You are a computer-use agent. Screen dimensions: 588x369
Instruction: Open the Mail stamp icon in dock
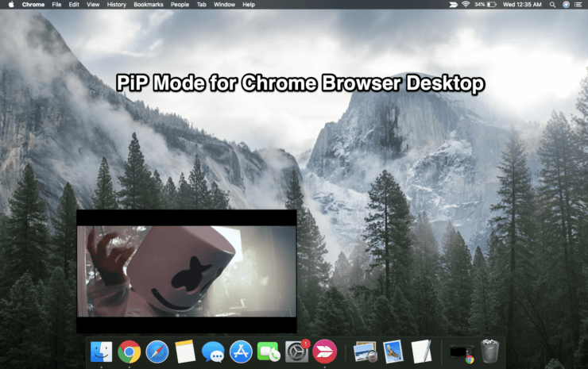coord(393,352)
